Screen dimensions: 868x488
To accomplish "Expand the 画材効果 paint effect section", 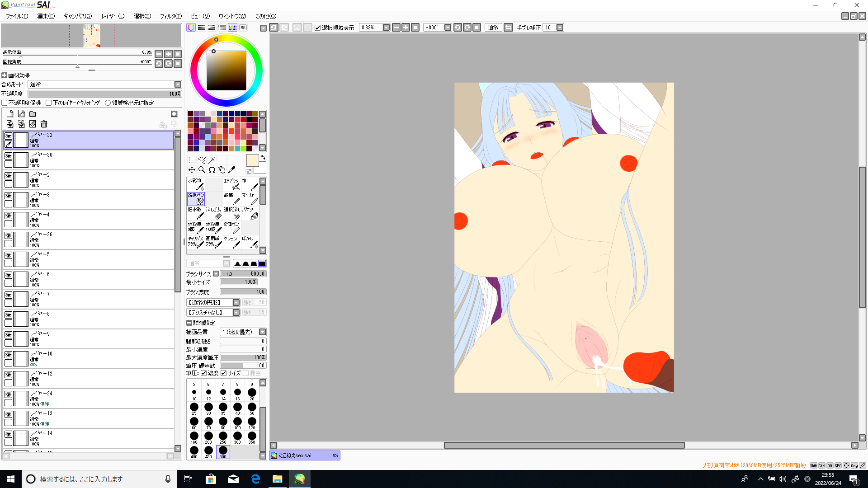I will (x=5, y=75).
